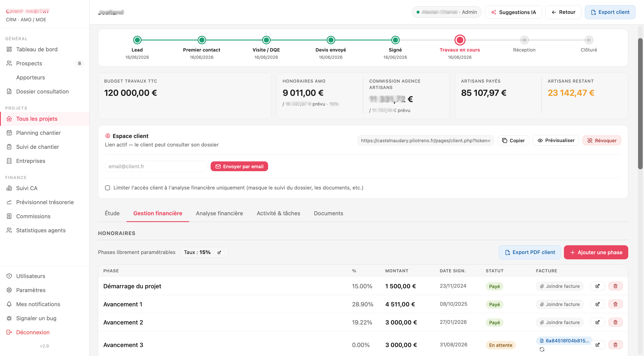
Task: Delete the Démarrage du projet phase
Action: tap(615, 286)
